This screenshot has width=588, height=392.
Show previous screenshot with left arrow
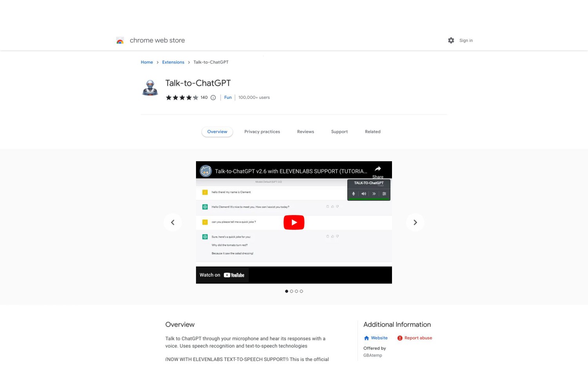coord(173,222)
